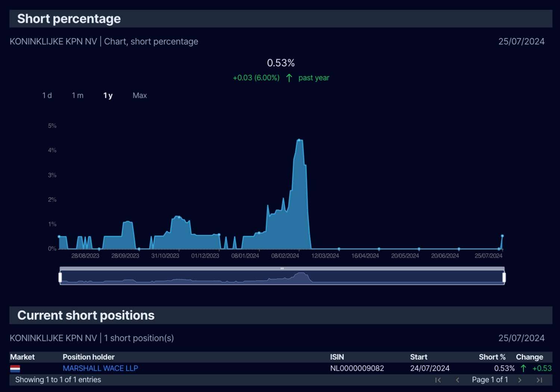
Task: Click the +0.03 (6.00%) change text
Action: (x=256, y=78)
